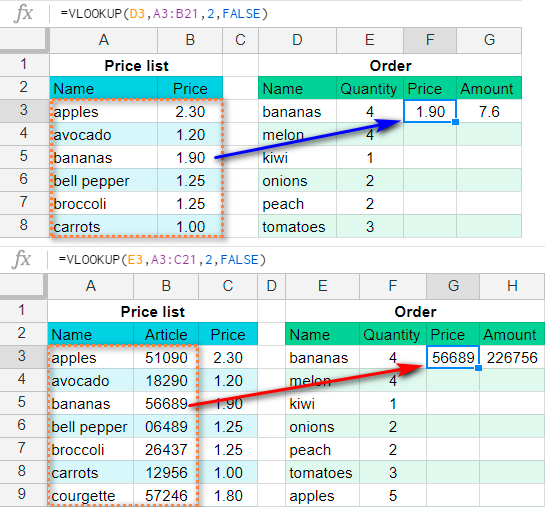This screenshot has height=507, width=545.
Task: Click the courgette name cell
Action: tap(91, 495)
